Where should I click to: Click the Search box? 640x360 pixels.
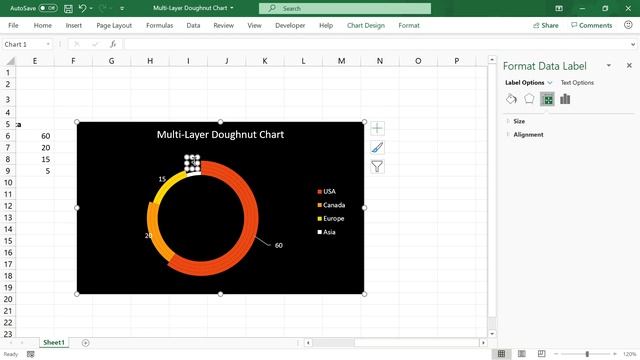pyautogui.click(x=345, y=8)
